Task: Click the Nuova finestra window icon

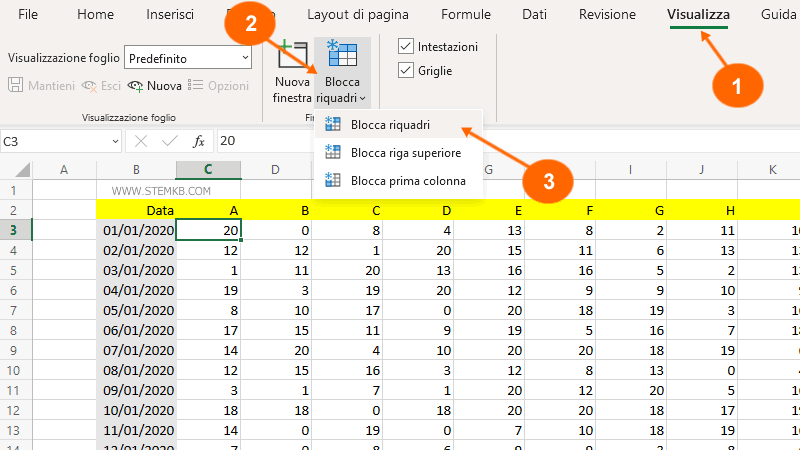Action: 292,58
